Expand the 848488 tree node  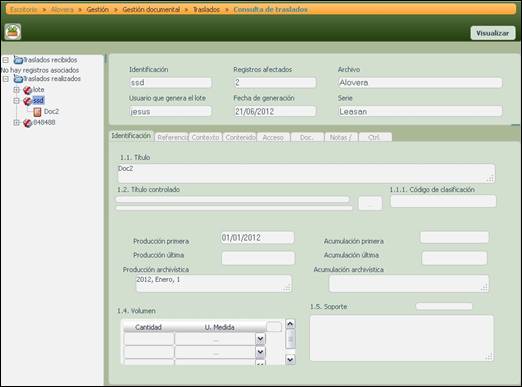[x=16, y=123]
